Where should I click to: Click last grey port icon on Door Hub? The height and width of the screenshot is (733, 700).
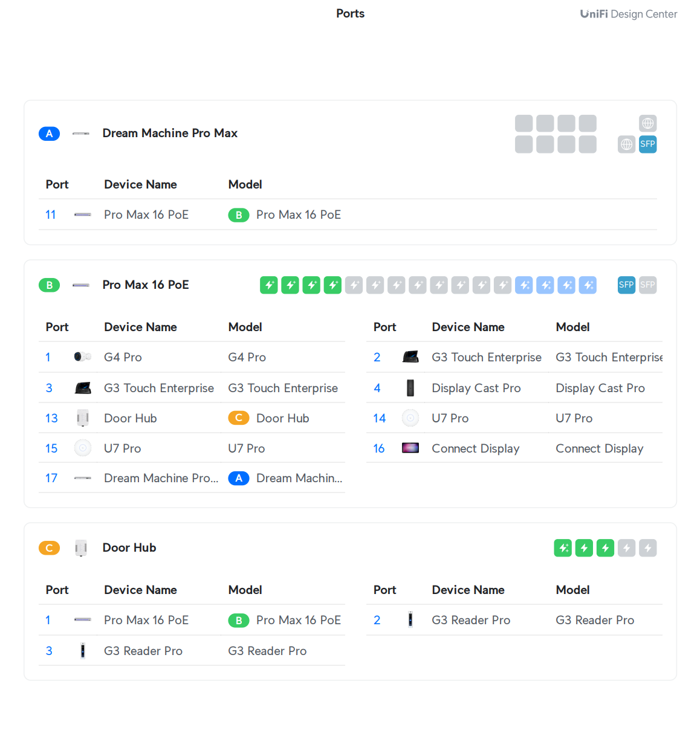coord(647,548)
